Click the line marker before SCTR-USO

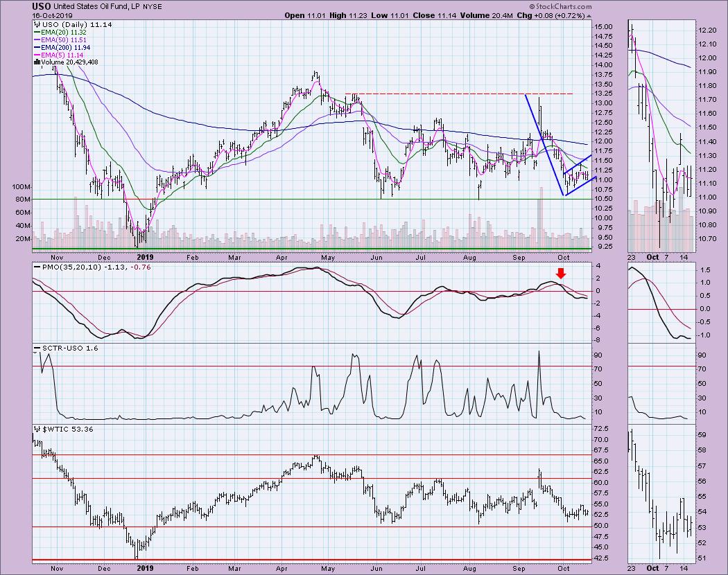37,348
